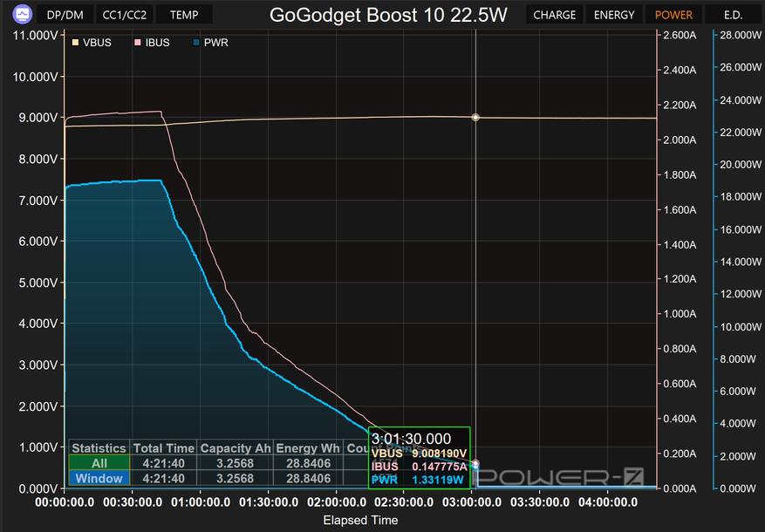Click the VBUS 9.008190V tooltip value

coord(439,453)
